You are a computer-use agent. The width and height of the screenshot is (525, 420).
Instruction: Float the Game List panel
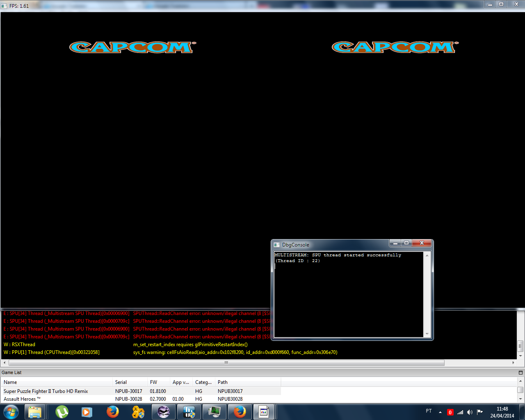pos(520,372)
